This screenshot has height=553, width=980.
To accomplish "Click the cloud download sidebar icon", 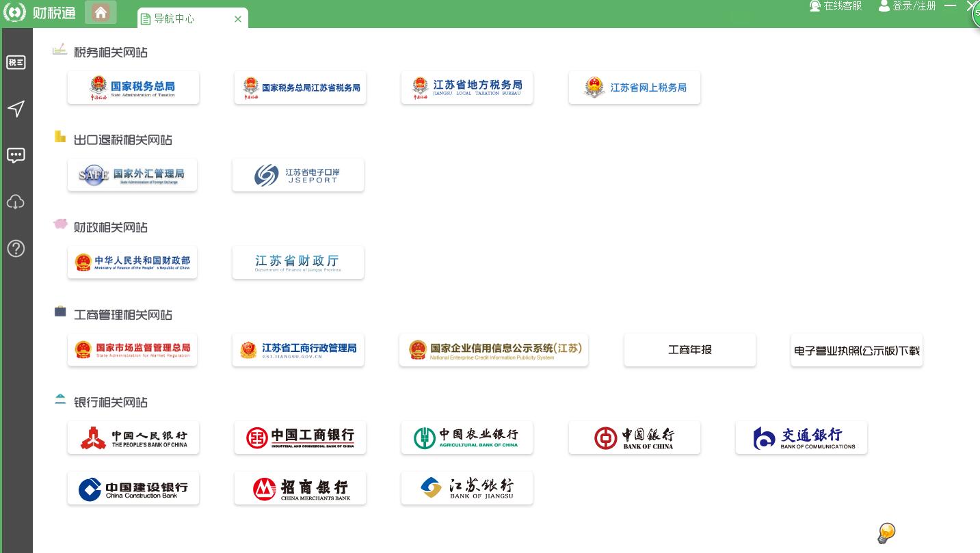I will click(16, 202).
